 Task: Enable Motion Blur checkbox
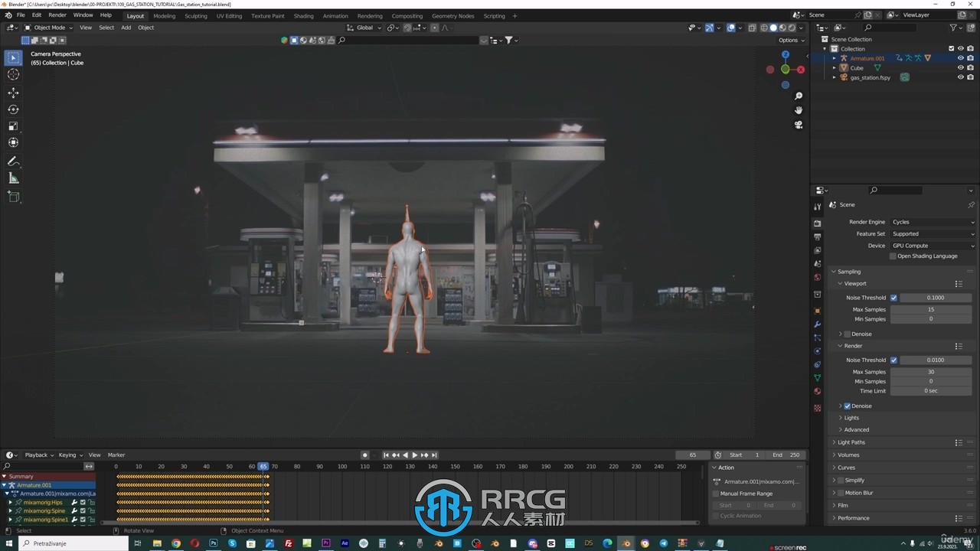coord(841,493)
